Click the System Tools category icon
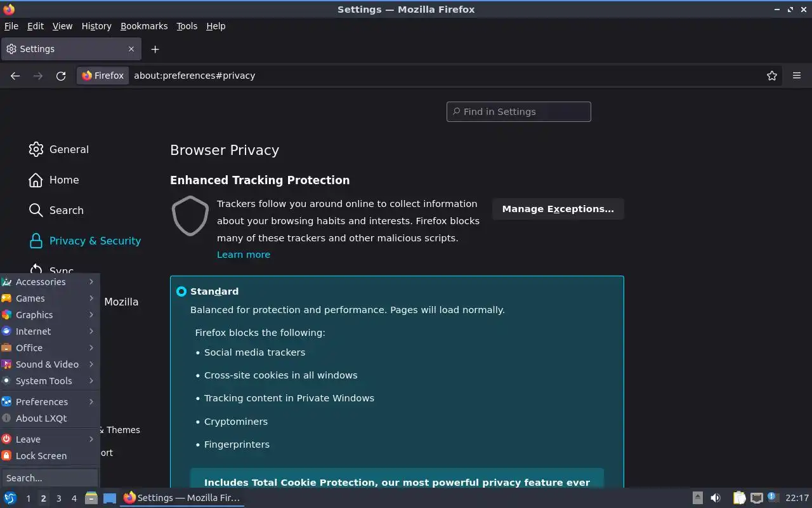 tap(6, 381)
